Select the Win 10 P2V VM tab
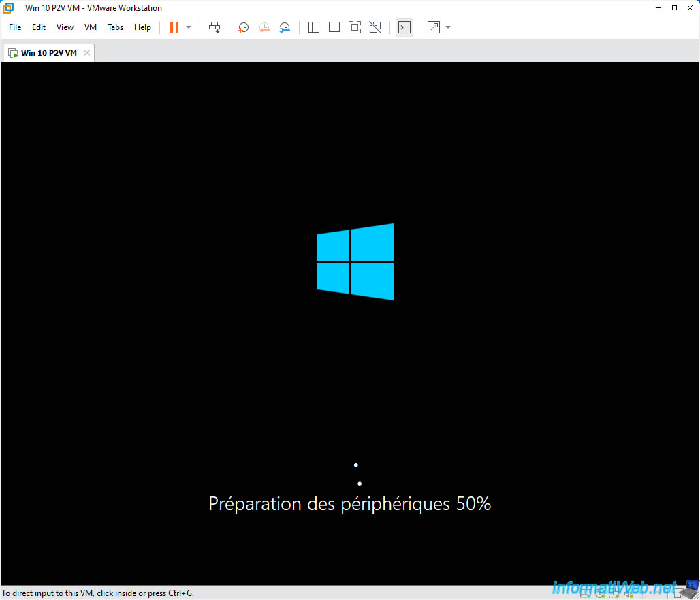The image size is (700, 600). [x=48, y=53]
